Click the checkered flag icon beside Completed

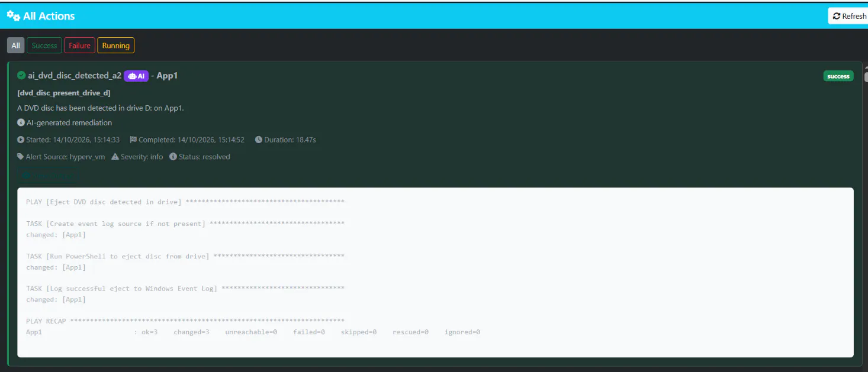pos(133,140)
